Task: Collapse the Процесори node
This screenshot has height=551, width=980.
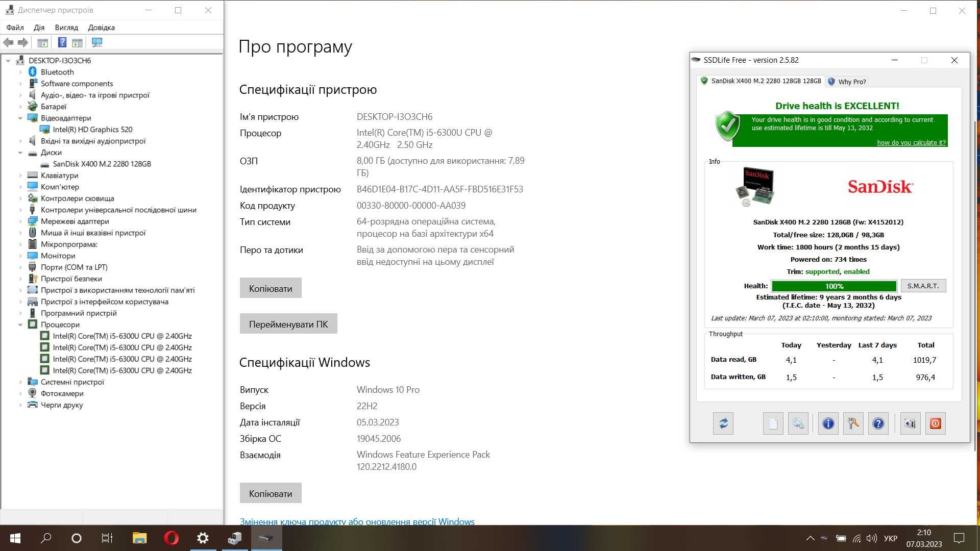Action: click(20, 324)
